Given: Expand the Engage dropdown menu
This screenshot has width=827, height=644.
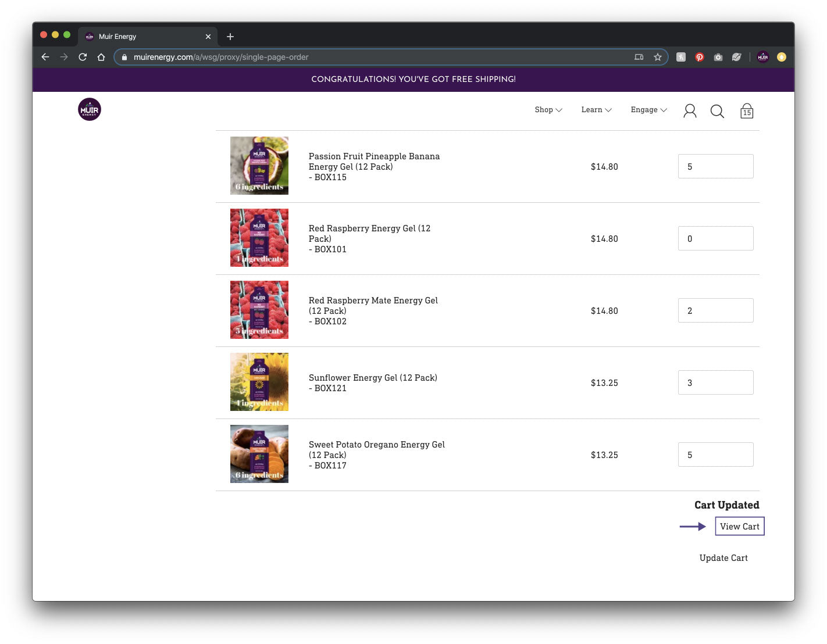Looking at the screenshot, I should click(648, 110).
